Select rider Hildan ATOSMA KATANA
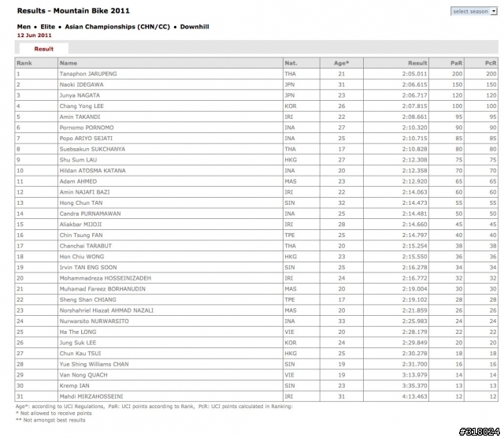The image size is (504, 438). coord(93,171)
